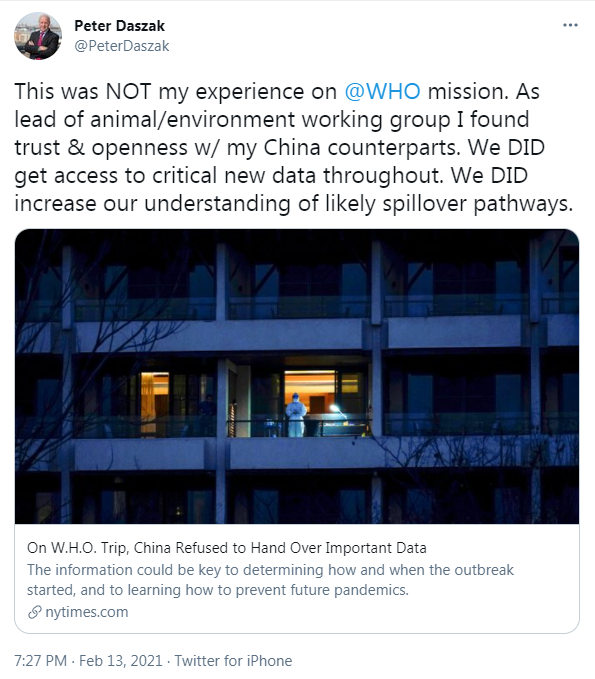The width and height of the screenshot is (595, 679).
Task: Click the lit yellow doorway on left balcony
Action: pyautogui.click(x=155, y=404)
